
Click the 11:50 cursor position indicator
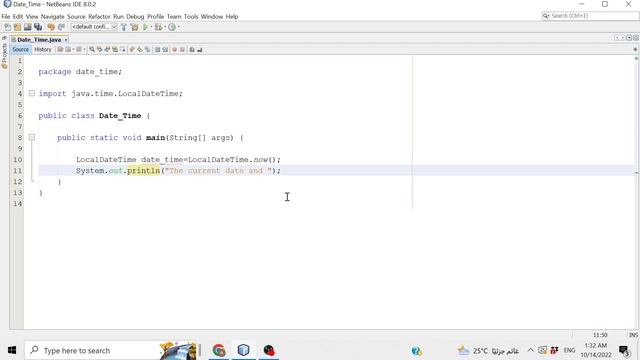click(600, 335)
